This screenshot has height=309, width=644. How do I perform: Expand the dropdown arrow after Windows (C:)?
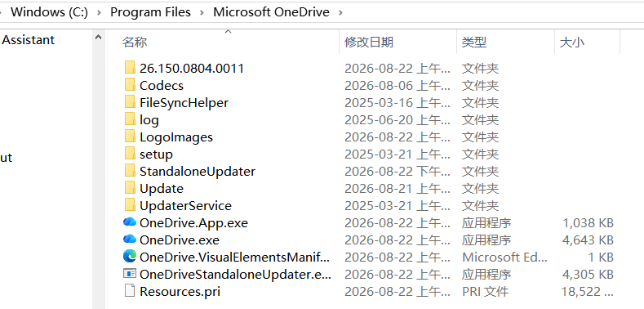(x=99, y=12)
